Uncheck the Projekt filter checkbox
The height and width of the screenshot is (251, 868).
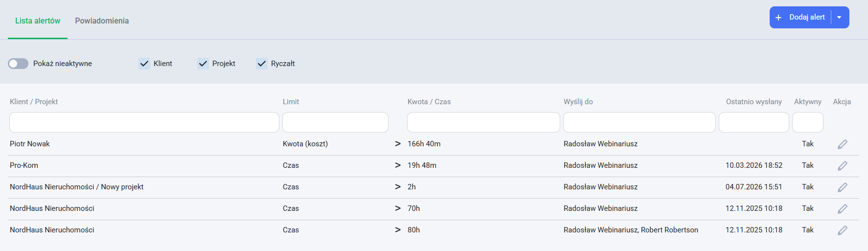point(203,64)
